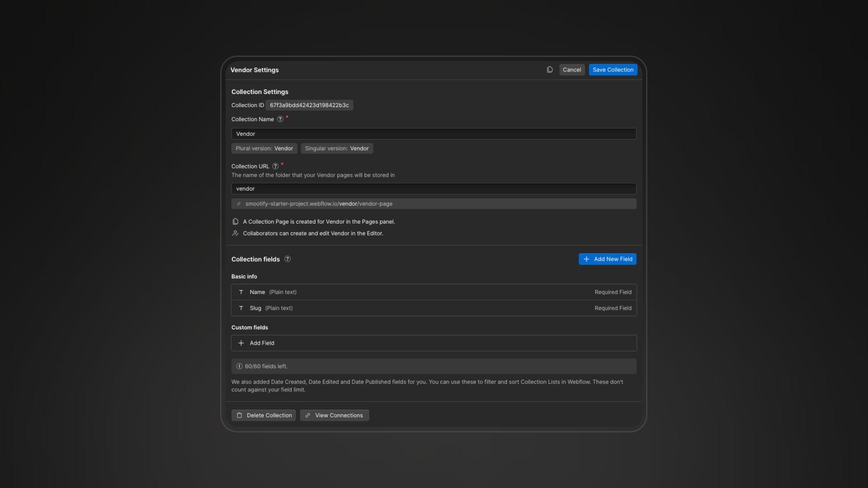Click the copy collection icon near Cancel
868x488 pixels.
click(x=549, y=70)
